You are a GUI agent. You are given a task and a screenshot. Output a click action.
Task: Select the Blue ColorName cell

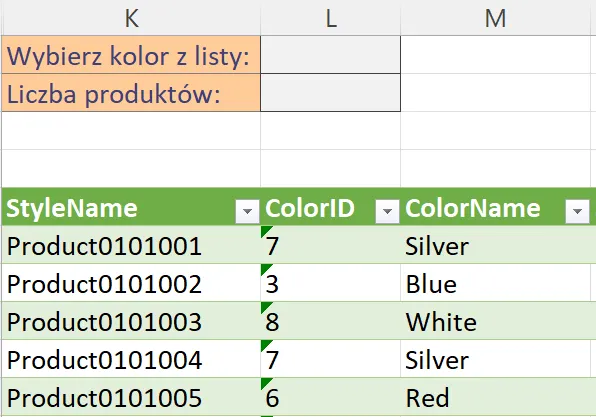(498, 283)
